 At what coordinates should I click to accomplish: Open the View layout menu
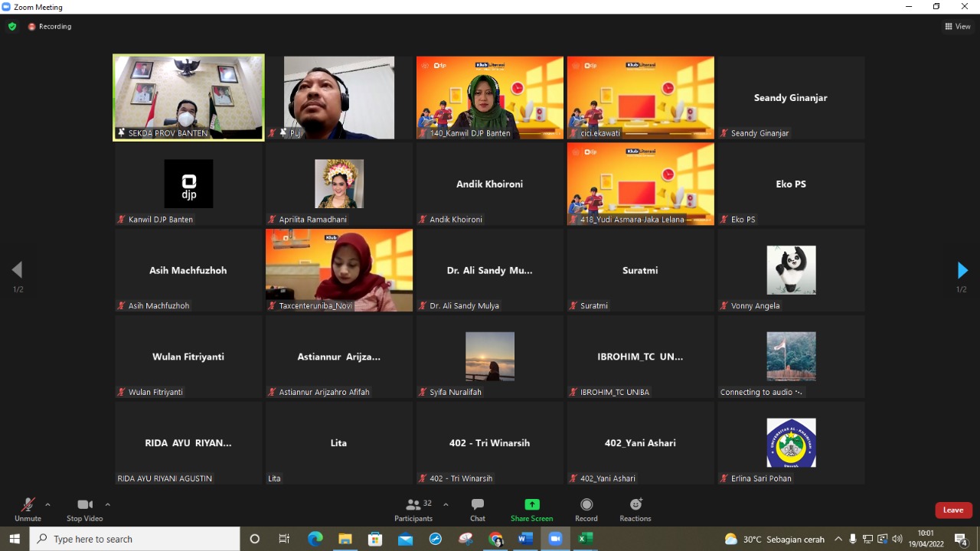click(958, 26)
